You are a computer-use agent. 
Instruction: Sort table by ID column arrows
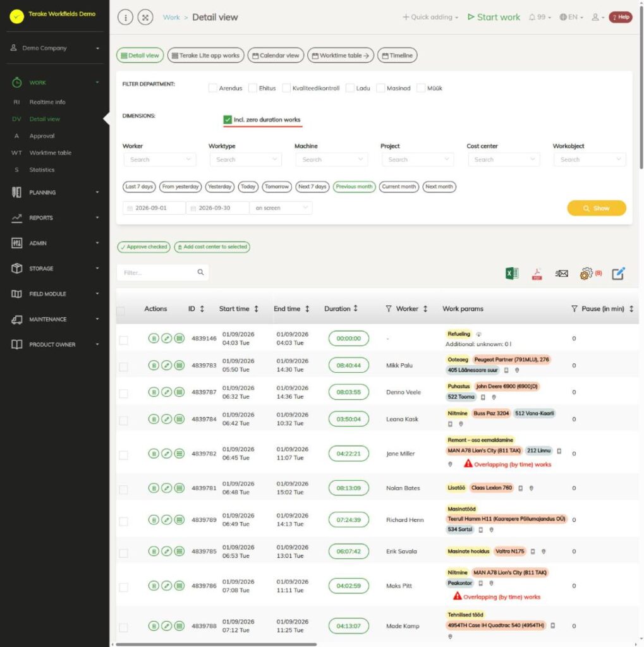coord(202,308)
